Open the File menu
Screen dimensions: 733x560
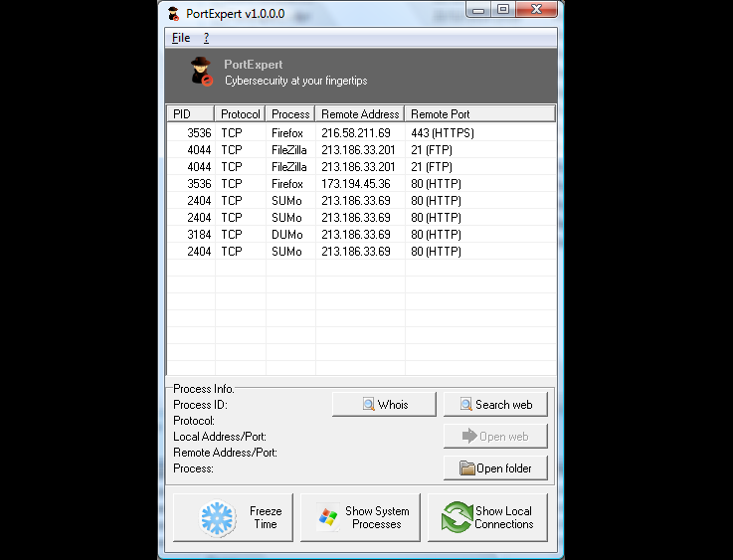[x=181, y=38]
